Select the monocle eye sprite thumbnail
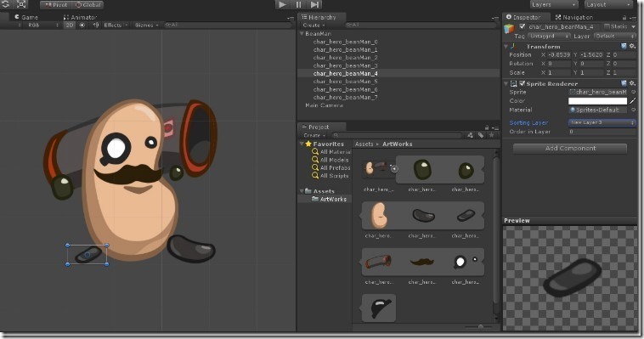Image resolution: width=644 pixels, height=339 pixels. 466,262
